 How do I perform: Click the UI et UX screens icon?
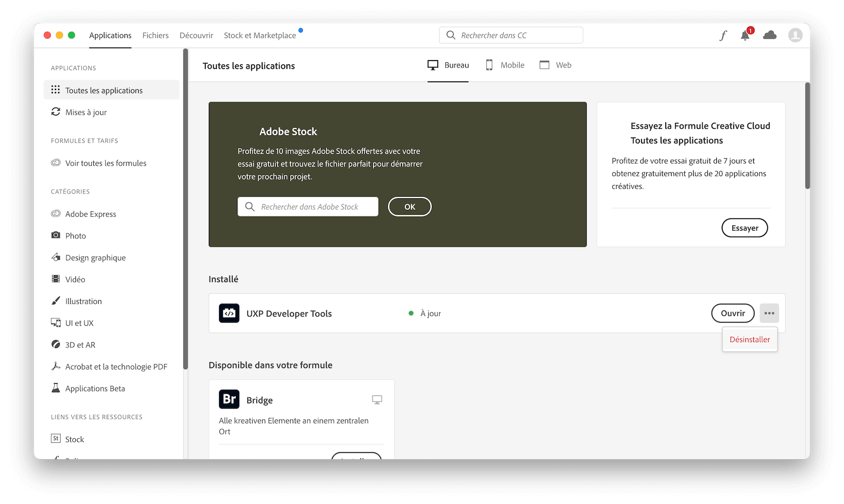coord(55,323)
